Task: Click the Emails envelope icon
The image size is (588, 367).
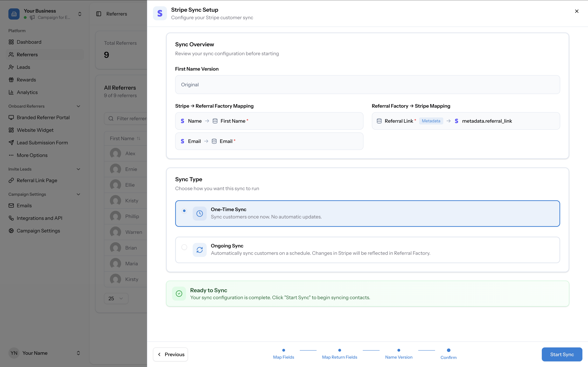Action: click(11, 205)
